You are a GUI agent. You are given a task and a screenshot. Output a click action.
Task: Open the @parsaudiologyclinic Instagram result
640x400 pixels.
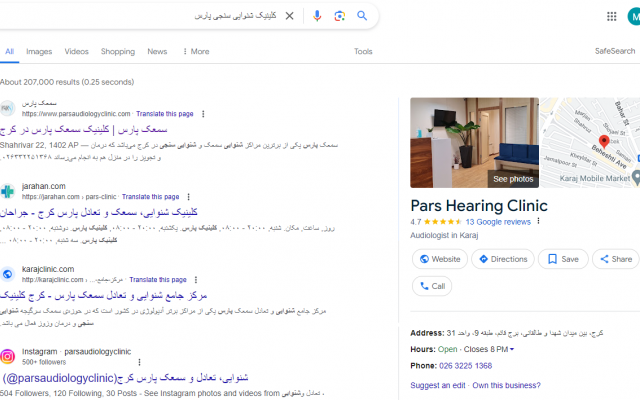[x=124, y=378]
